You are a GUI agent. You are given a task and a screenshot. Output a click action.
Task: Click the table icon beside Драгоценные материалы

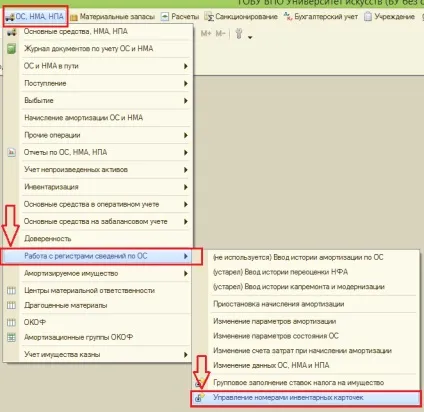[x=11, y=305]
